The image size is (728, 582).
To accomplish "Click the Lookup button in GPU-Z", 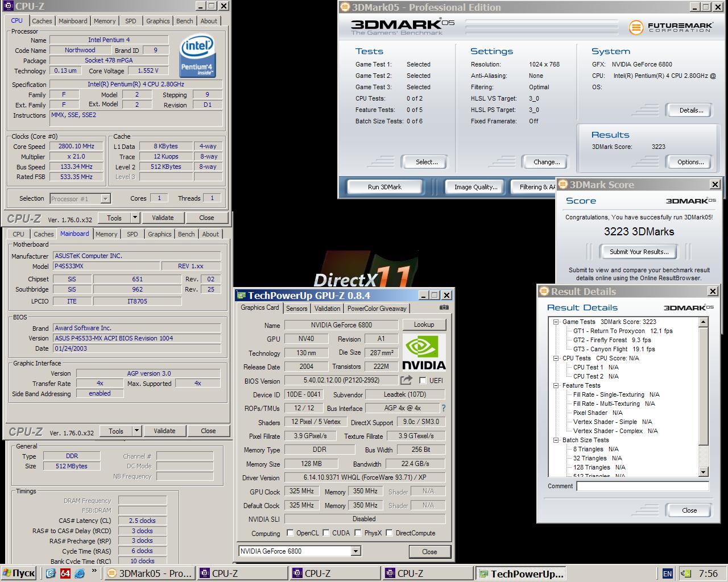I will [x=424, y=325].
